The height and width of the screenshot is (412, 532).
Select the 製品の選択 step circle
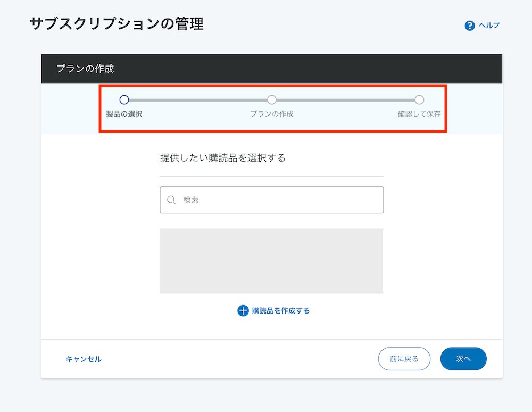(x=124, y=100)
